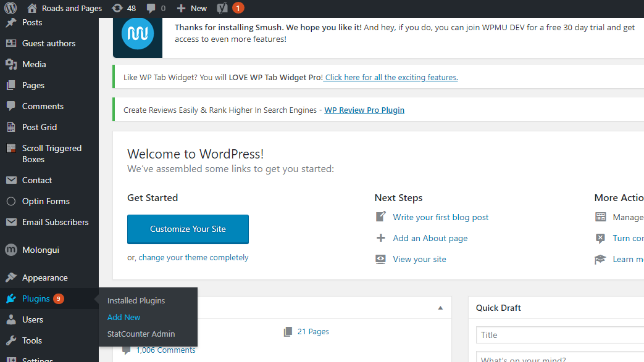Open the comments bubble icon in admin bar

pyautogui.click(x=151, y=8)
